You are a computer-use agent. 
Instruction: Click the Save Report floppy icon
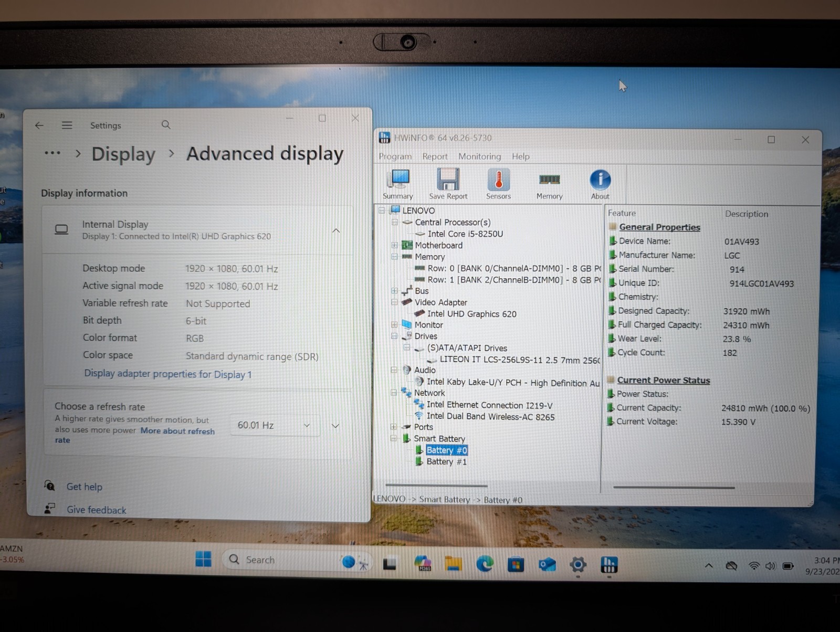[448, 184]
